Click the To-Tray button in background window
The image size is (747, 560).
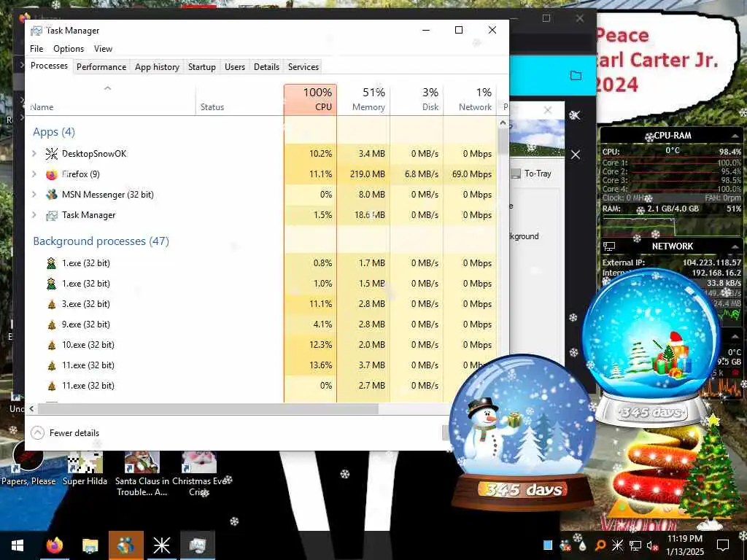coord(531,174)
